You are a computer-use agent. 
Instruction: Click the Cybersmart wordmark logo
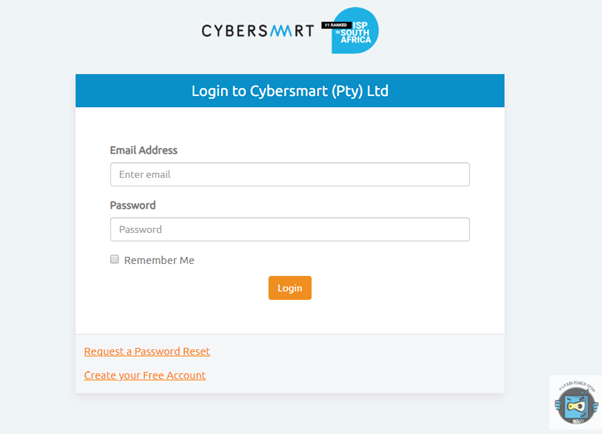point(258,31)
